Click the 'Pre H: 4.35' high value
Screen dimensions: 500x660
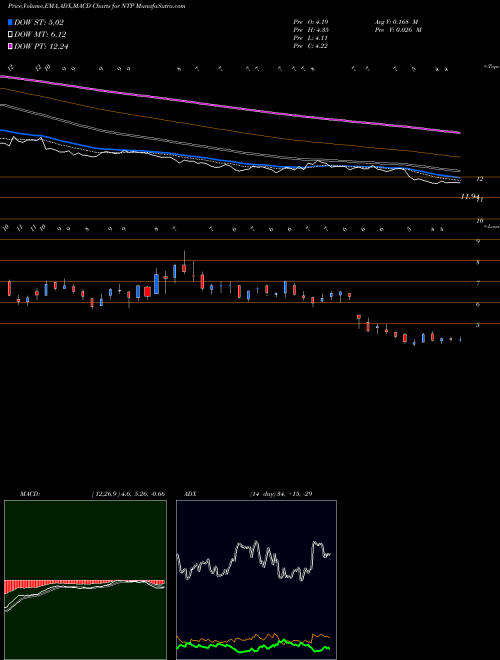point(311,30)
